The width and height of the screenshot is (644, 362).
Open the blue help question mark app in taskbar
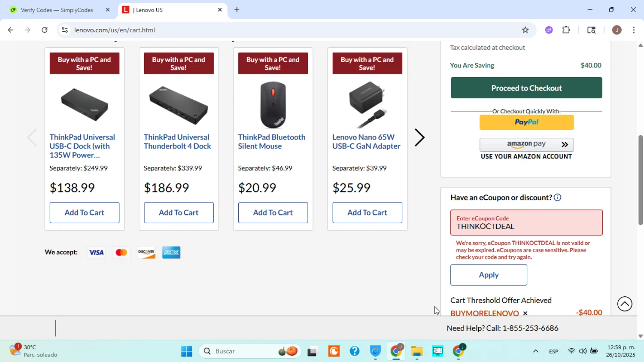click(x=354, y=351)
